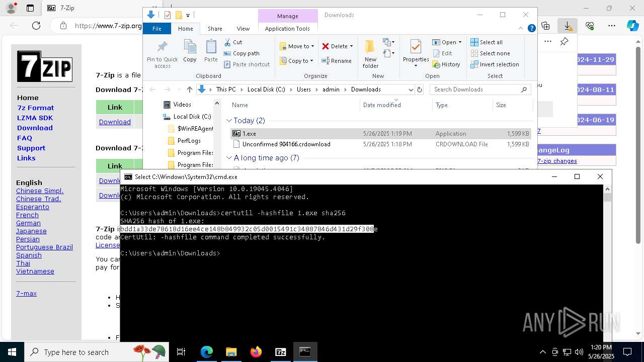Click the Copy icon in Explorer ribbon
644x362 pixels.
[190, 51]
